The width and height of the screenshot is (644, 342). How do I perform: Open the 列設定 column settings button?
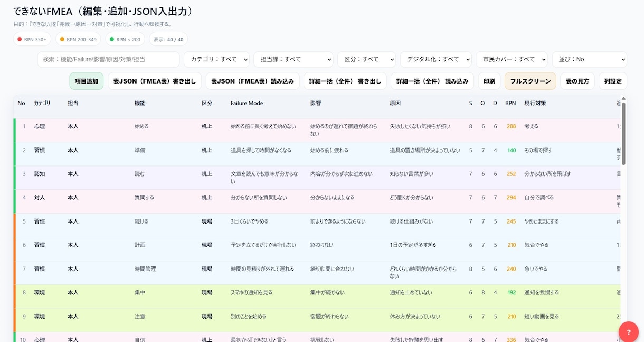pyautogui.click(x=613, y=81)
